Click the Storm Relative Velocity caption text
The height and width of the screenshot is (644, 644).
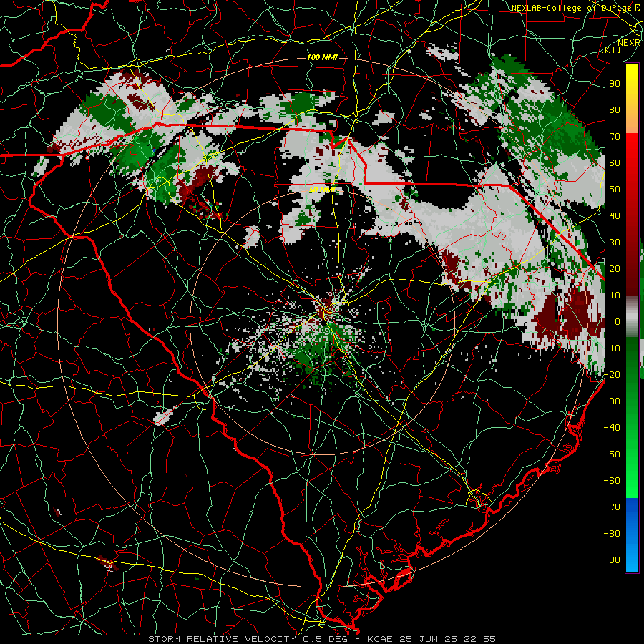tap(322, 639)
